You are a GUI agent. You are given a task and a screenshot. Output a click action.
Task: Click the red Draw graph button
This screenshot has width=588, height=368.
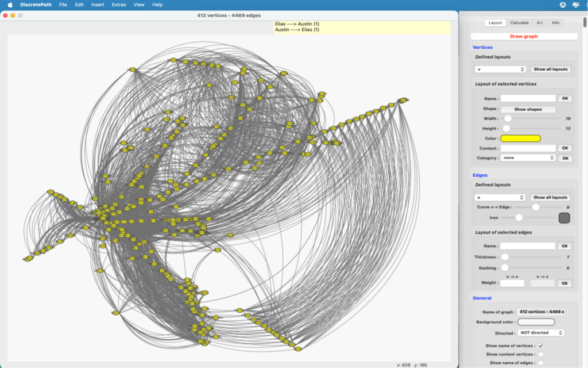click(x=524, y=36)
